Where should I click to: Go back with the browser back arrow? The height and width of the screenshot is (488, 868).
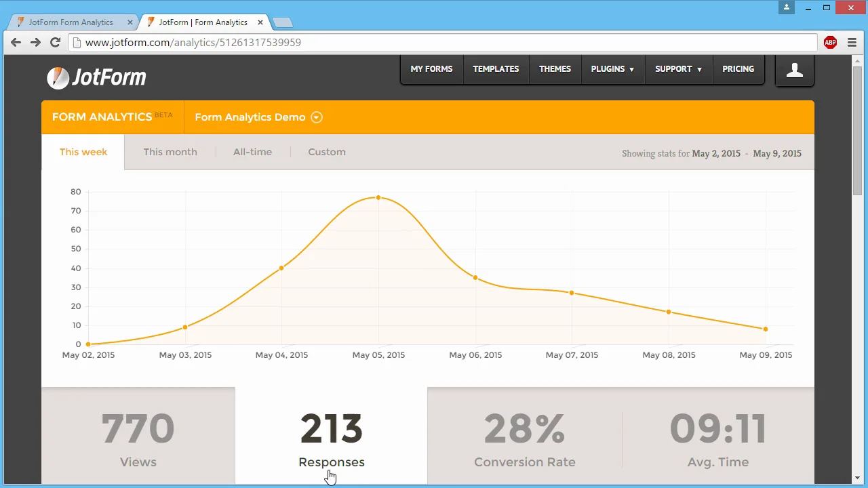16,42
